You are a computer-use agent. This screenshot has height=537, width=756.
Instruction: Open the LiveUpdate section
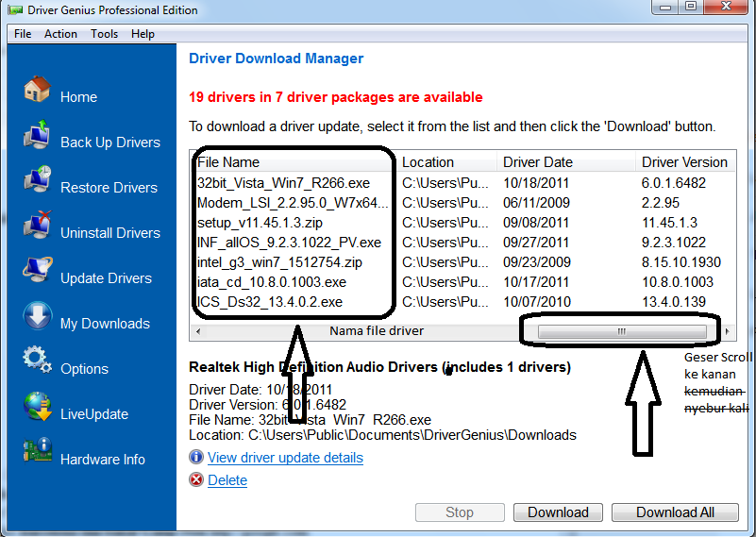coord(94,414)
